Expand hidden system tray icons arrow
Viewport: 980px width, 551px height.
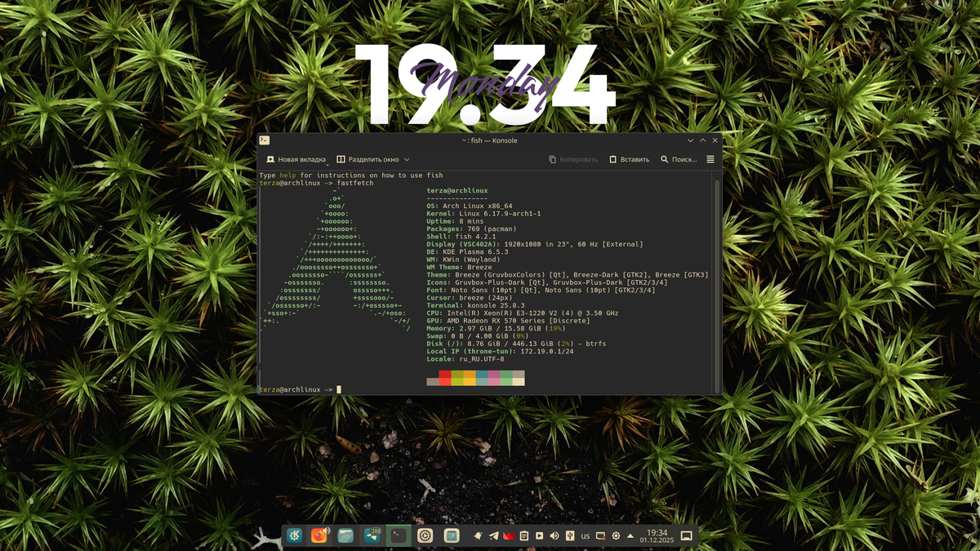pyautogui.click(x=630, y=536)
